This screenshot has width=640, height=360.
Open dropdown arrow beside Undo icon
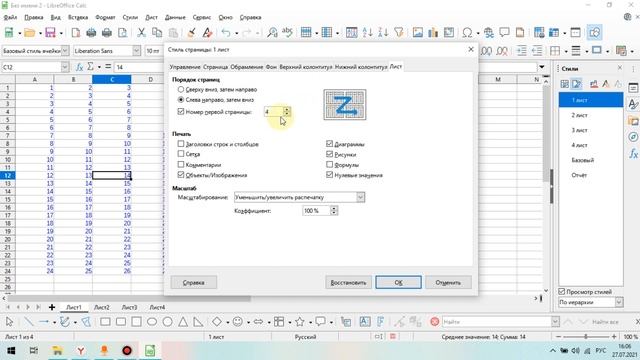(236, 33)
